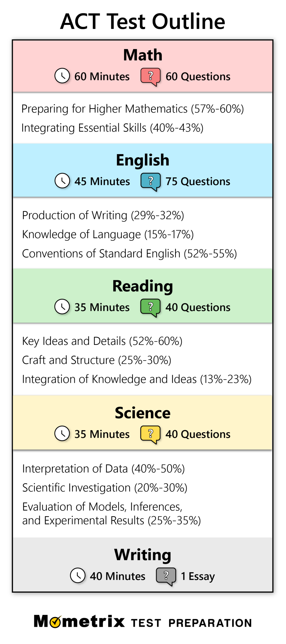Image resolution: width=286 pixels, height=644 pixels.
Task: Click the clock icon in Reading section
Action: [62, 306]
